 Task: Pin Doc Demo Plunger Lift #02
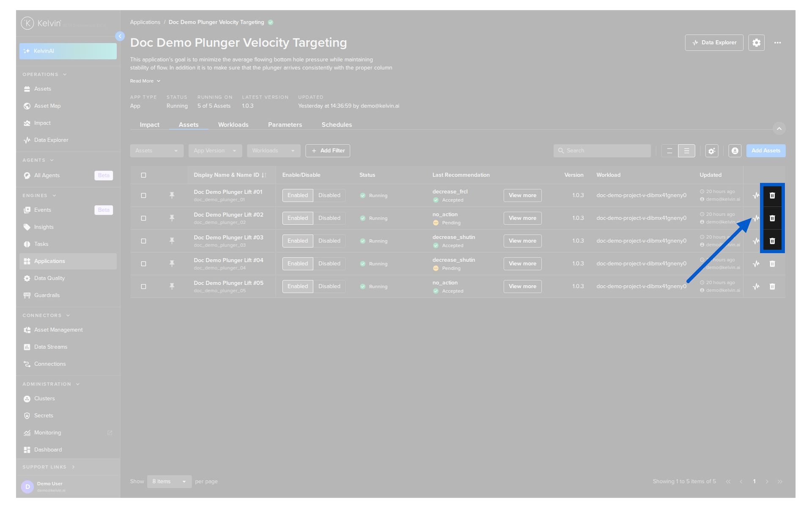(172, 218)
